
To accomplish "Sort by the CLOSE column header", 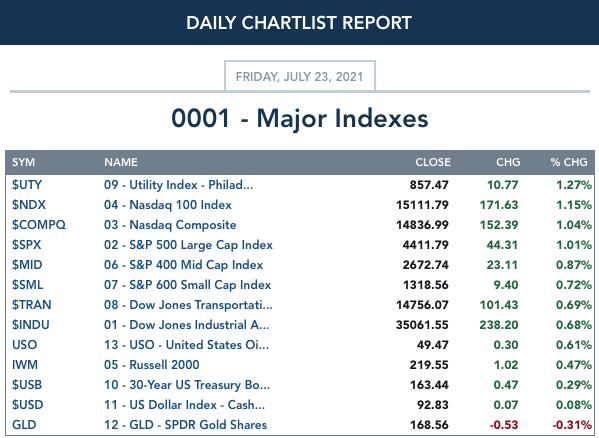I will click(433, 162).
